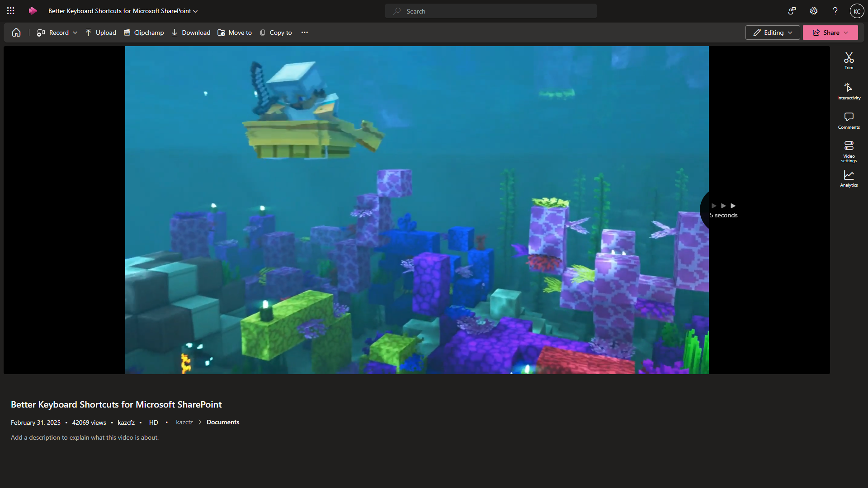
Task: Click the Stream logo icon
Action: pos(33,11)
